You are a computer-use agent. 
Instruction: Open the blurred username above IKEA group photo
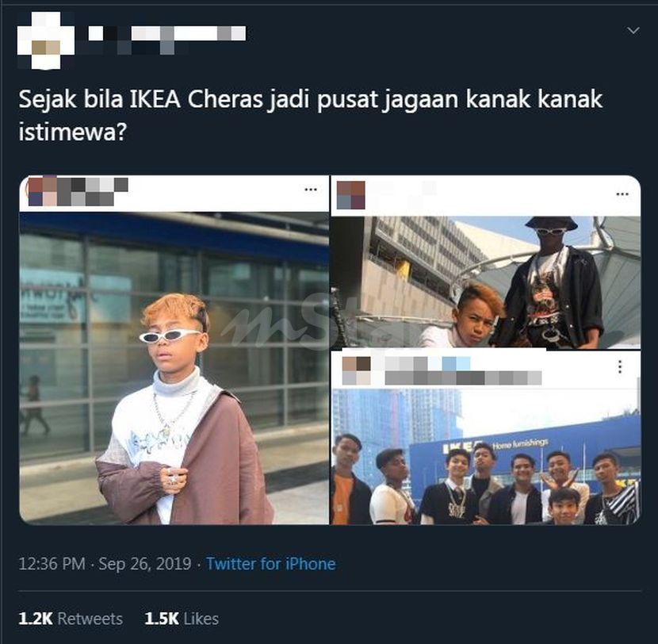(463, 370)
